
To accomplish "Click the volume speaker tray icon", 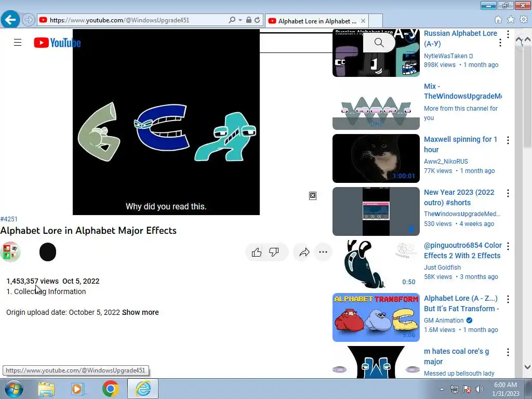I will (x=480, y=389).
